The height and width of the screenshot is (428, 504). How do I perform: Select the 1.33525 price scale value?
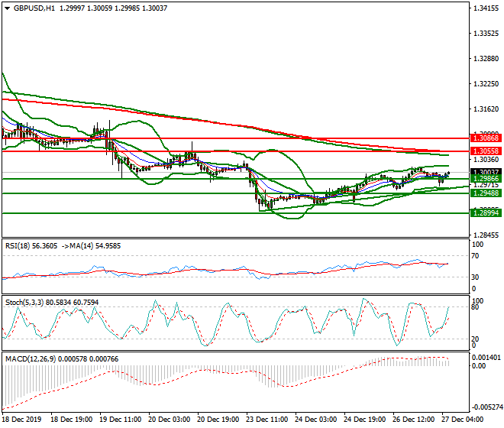[x=486, y=34]
